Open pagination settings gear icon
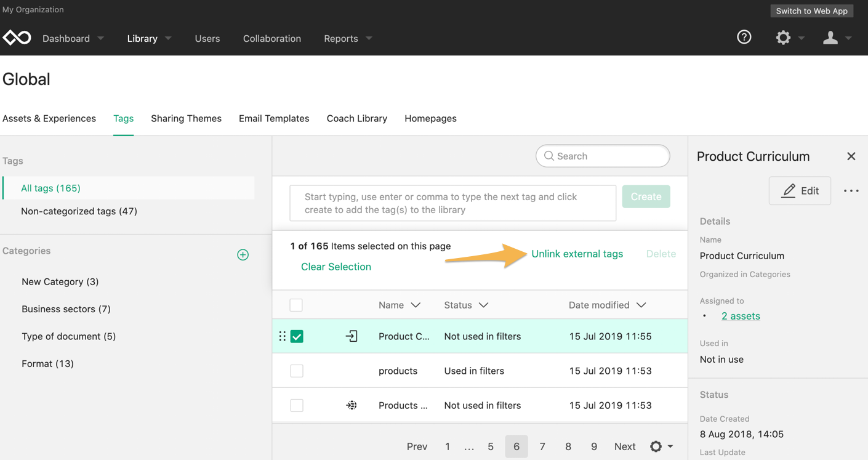This screenshot has width=868, height=460. (656, 446)
